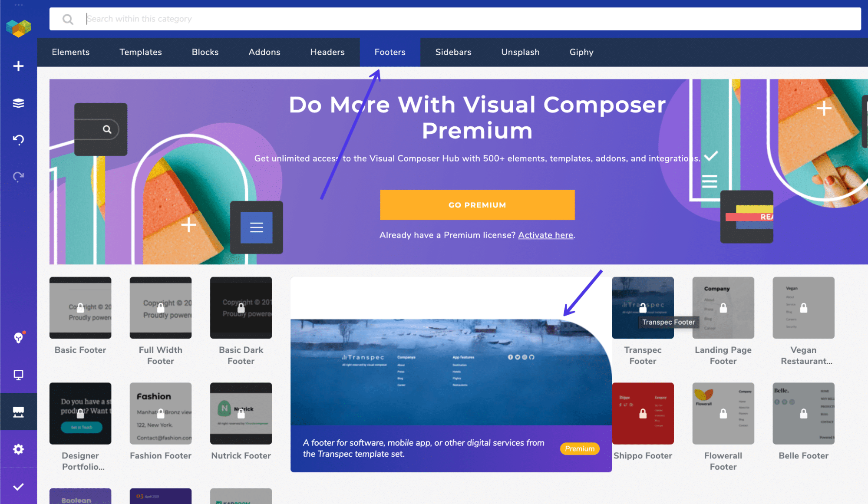Open the responsive view monitor icon
This screenshot has width=868, height=504.
(x=18, y=375)
